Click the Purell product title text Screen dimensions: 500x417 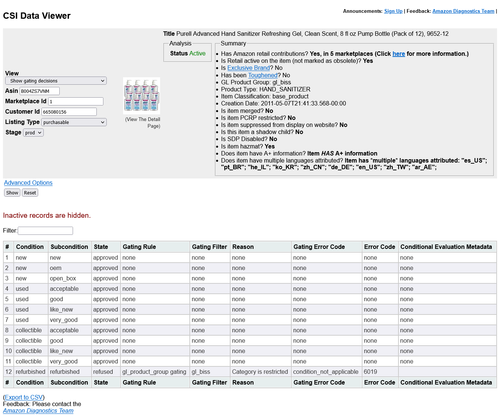312,34
